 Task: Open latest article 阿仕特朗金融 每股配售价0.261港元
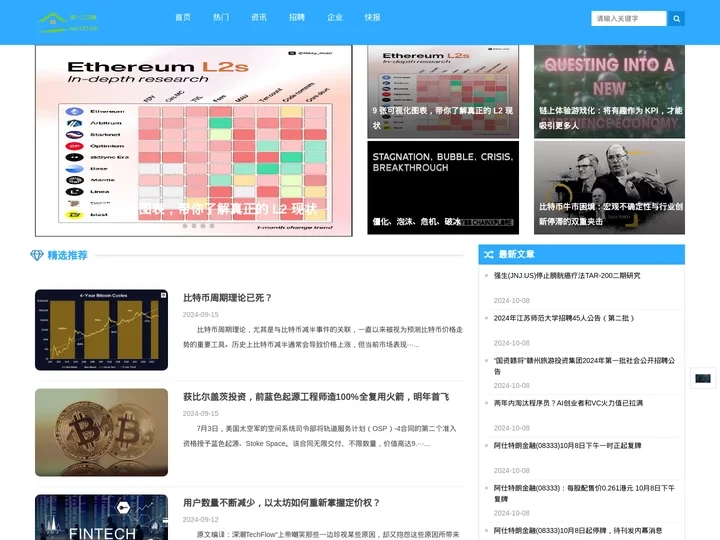pos(584,493)
